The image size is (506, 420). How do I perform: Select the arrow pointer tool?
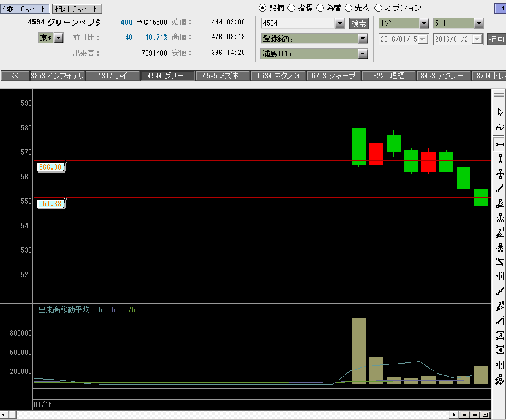coord(500,112)
